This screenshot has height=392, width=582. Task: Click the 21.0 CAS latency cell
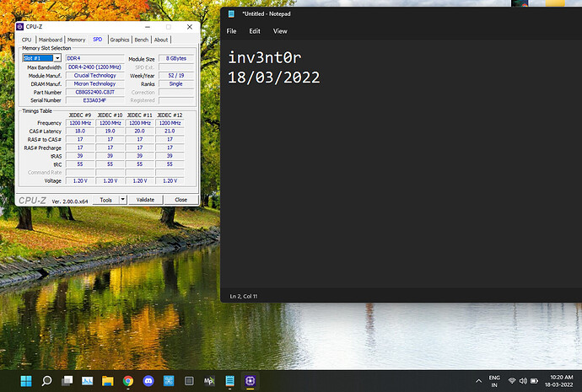tap(170, 131)
